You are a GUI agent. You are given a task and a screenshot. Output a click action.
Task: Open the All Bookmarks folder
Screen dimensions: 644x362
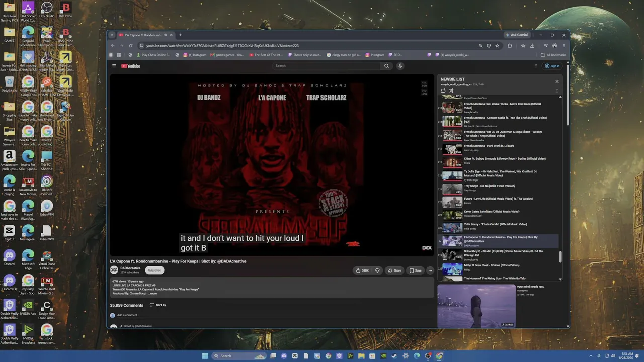[x=553, y=55]
